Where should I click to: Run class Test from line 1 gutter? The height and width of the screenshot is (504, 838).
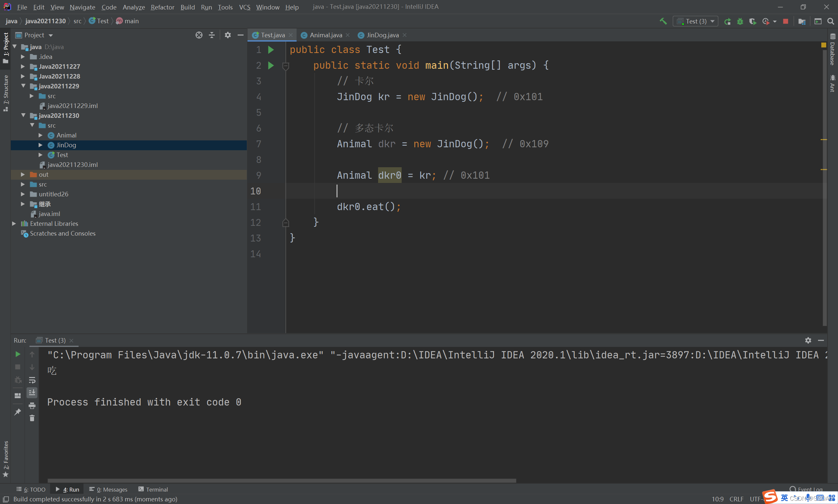point(271,50)
